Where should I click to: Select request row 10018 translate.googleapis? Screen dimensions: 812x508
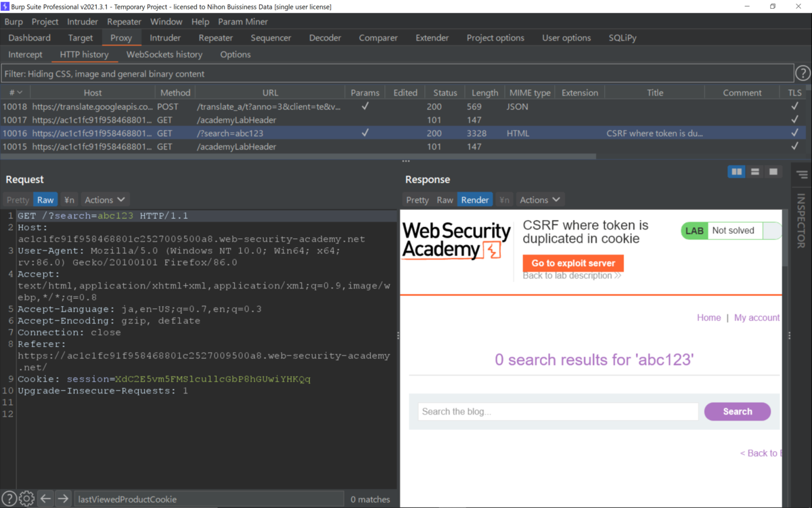pos(403,106)
